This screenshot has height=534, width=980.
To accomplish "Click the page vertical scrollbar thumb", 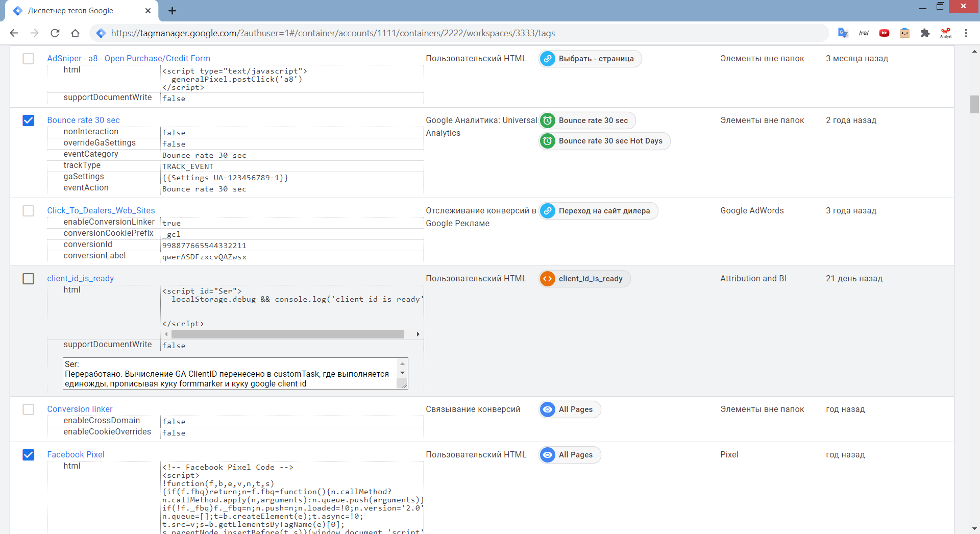I will point(974,104).
